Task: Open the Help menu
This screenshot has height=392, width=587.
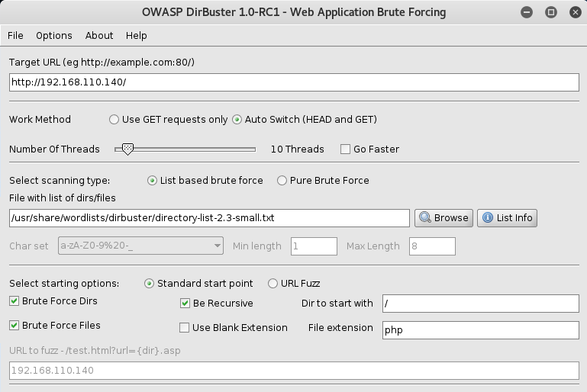Action: pos(137,36)
